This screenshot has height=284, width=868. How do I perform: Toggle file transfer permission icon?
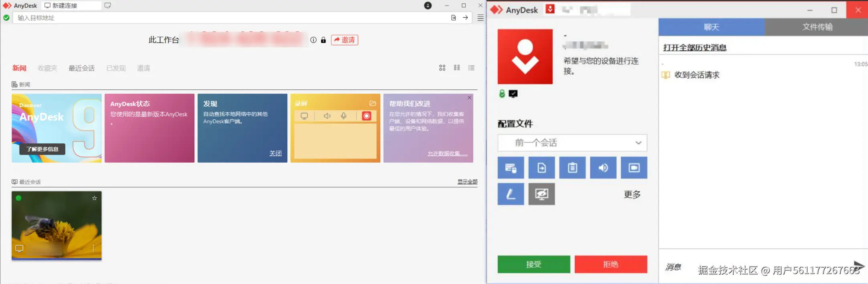541,168
